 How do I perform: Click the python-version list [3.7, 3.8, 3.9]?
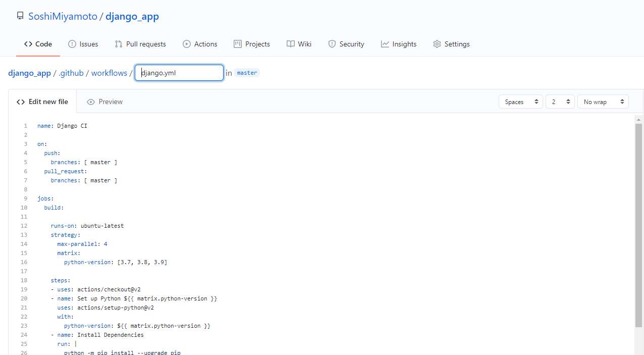point(142,262)
